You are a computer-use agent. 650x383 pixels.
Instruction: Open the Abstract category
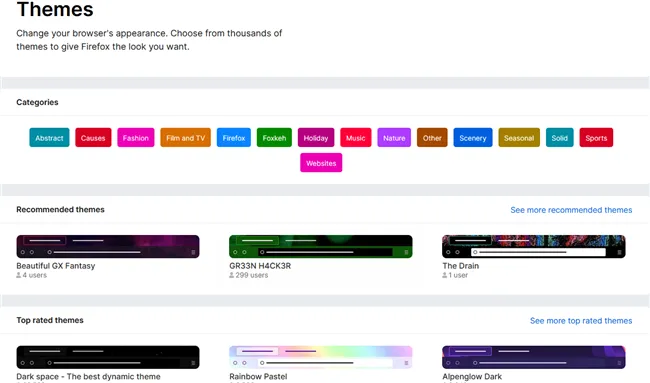coord(49,138)
